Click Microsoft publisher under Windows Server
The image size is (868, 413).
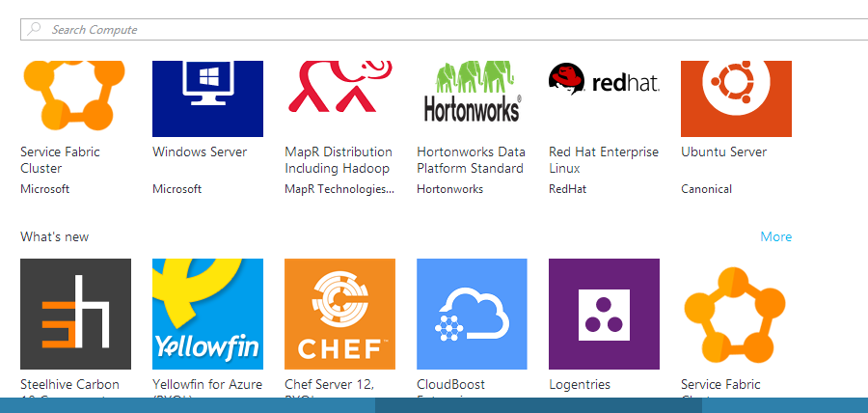[176, 189]
